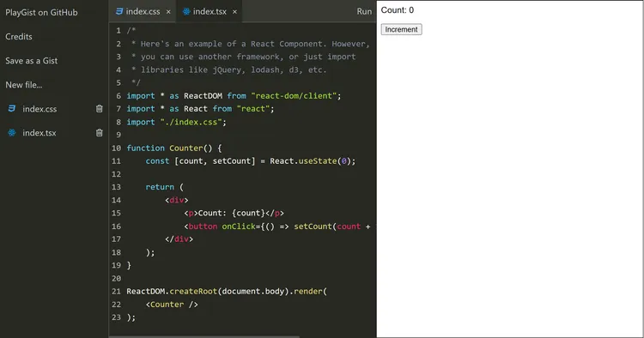Open the PlayGist on GitHub link

[x=41, y=12]
